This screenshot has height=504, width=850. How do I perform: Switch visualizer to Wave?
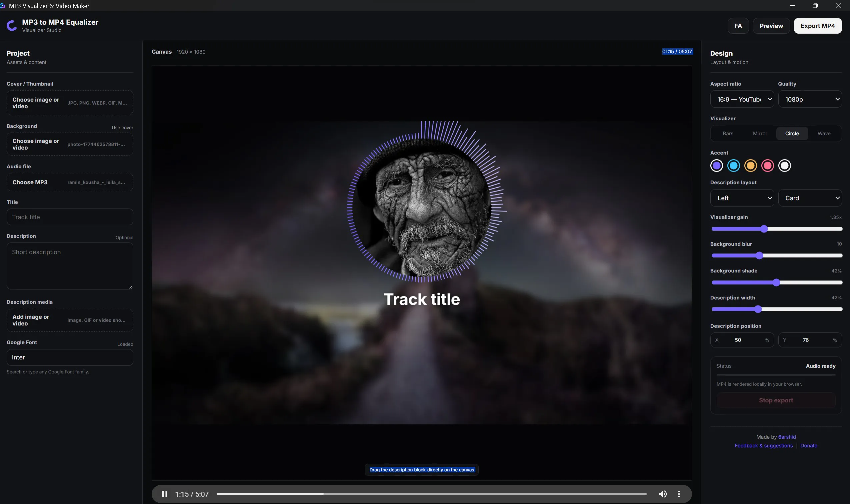(824, 134)
